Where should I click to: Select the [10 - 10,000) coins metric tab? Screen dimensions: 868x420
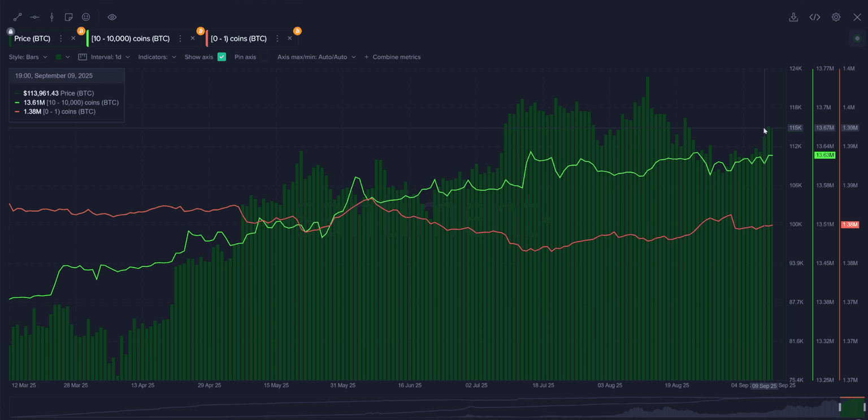point(131,38)
